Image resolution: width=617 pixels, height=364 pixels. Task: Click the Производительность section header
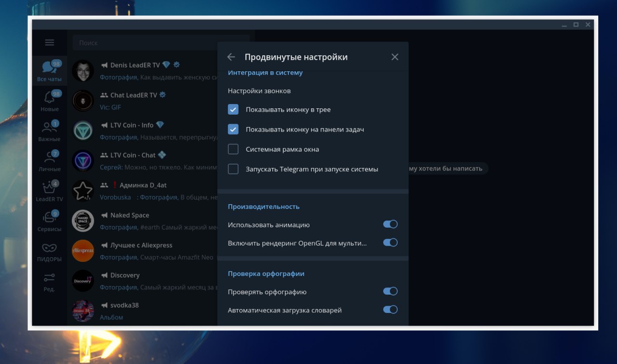(x=264, y=207)
